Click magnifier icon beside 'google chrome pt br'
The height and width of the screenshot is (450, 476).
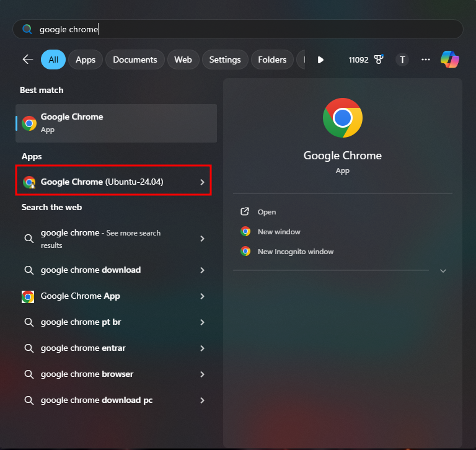pos(29,322)
